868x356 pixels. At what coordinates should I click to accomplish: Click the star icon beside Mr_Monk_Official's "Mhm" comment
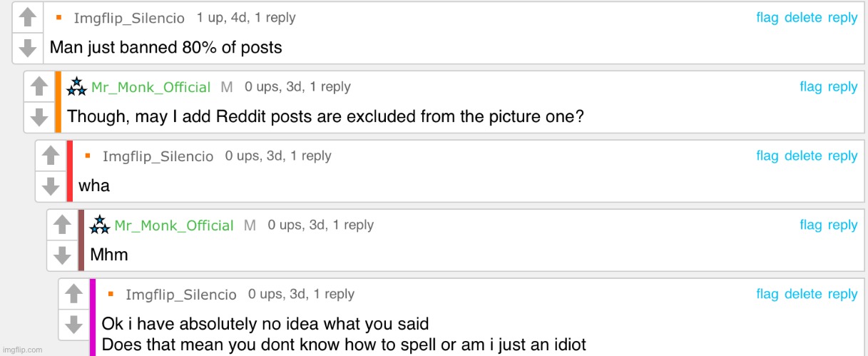click(99, 225)
